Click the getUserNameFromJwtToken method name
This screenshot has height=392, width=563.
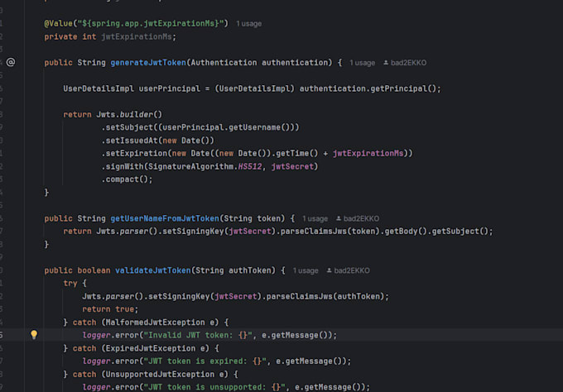pyautogui.click(x=165, y=218)
